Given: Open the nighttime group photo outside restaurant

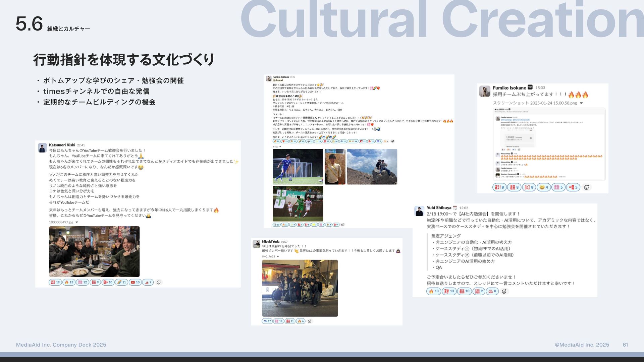Looking at the screenshot, I should (x=300, y=288).
